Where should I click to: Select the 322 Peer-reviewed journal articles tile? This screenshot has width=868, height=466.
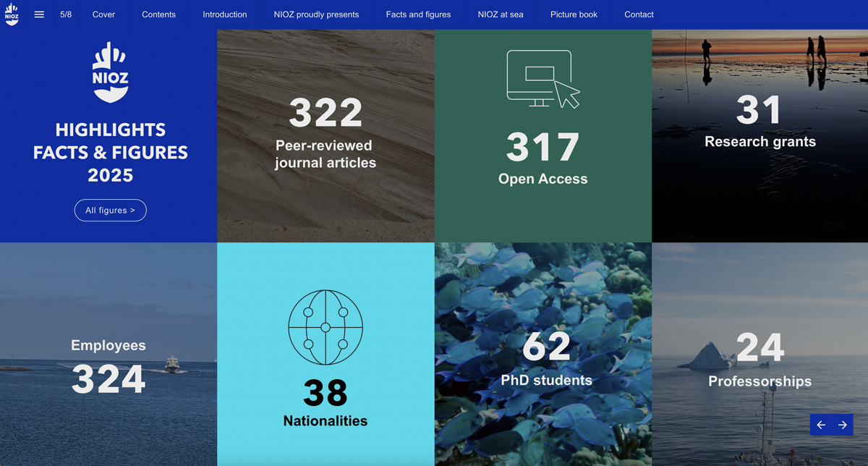pos(325,135)
